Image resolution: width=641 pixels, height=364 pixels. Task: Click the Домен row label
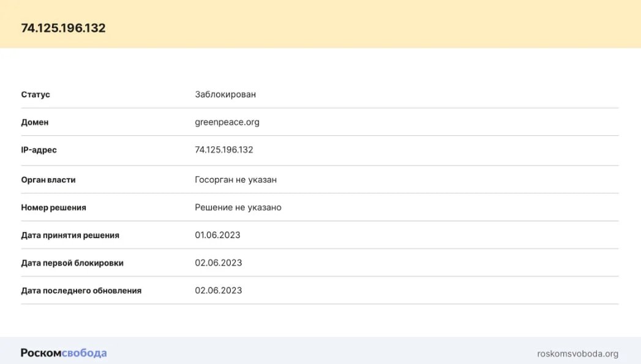35,122
